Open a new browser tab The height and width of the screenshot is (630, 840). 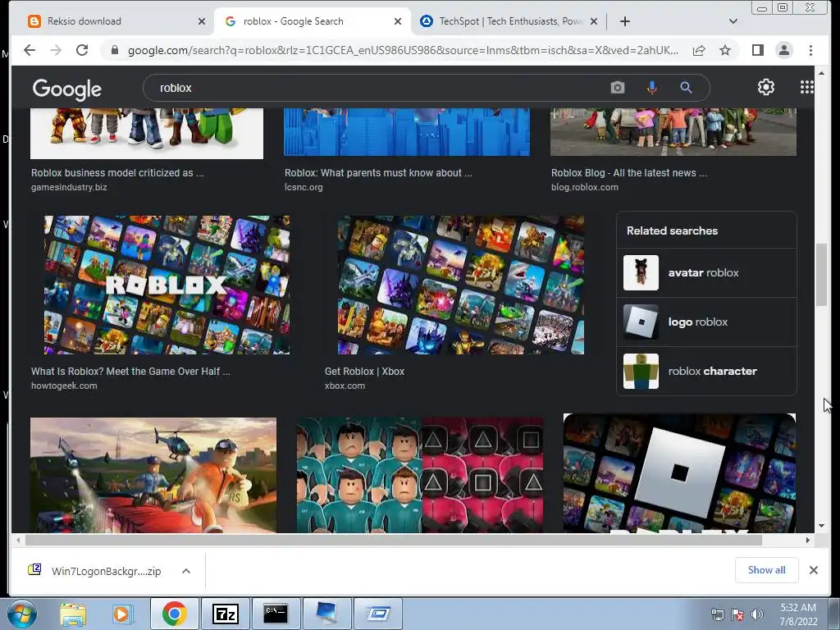click(624, 21)
